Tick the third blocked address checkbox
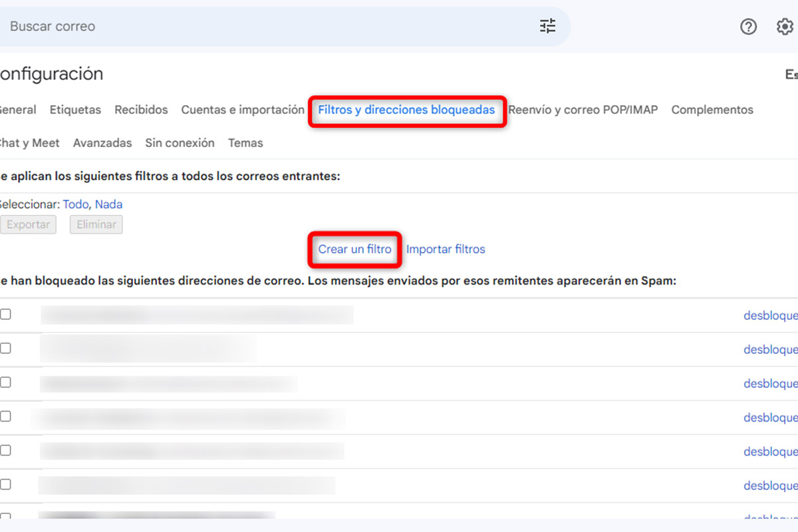The image size is (798, 532). tap(5, 382)
